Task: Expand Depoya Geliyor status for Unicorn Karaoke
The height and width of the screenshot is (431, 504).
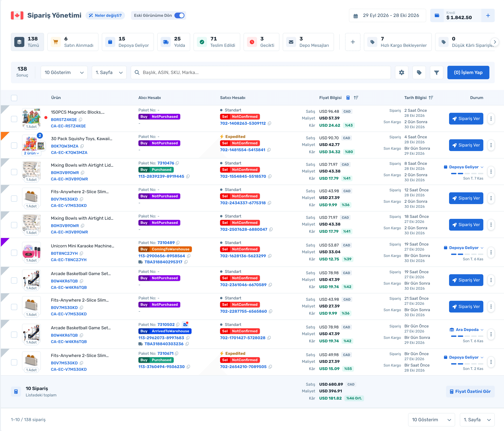Action: click(464, 248)
